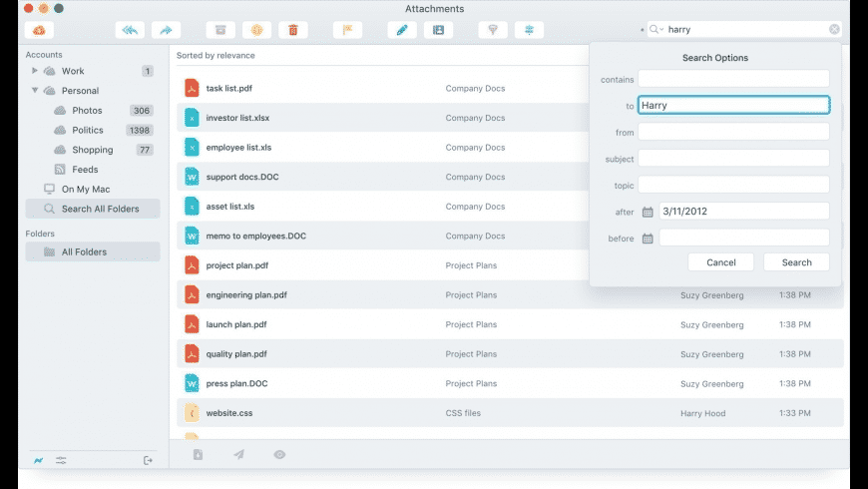Select Search All Folders

pyautogui.click(x=93, y=209)
